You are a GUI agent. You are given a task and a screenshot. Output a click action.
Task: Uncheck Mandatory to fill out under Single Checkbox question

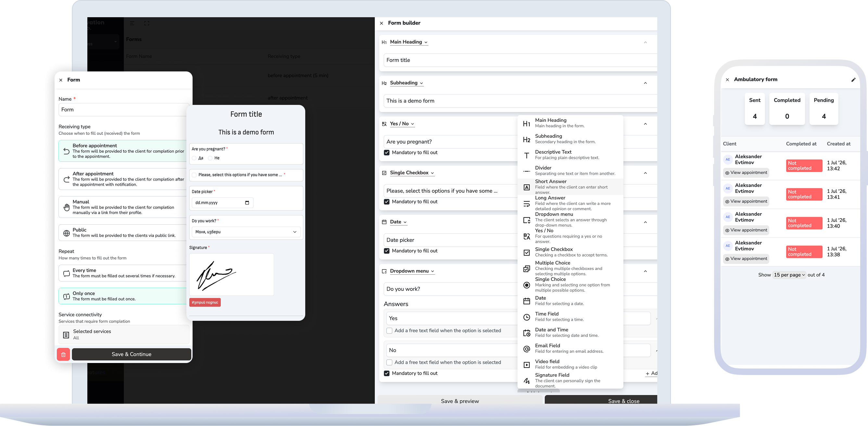(x=386, y=202)
